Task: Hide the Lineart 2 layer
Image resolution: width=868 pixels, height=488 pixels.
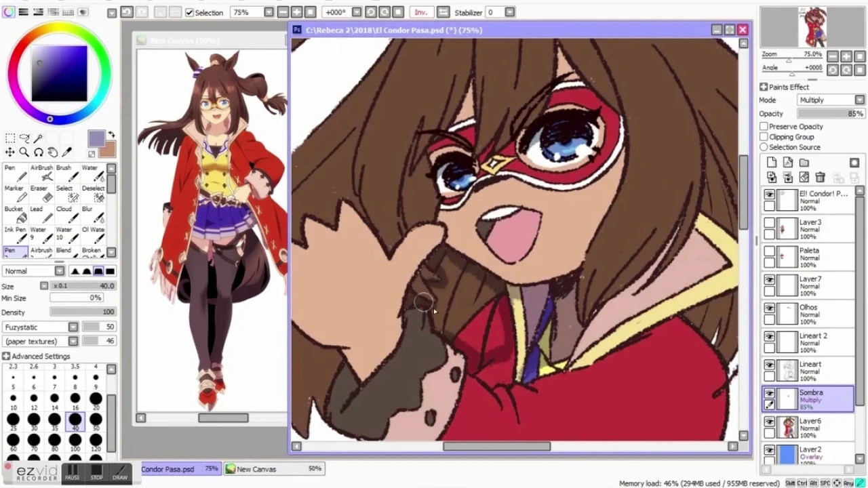Action: tap(769, 337)
